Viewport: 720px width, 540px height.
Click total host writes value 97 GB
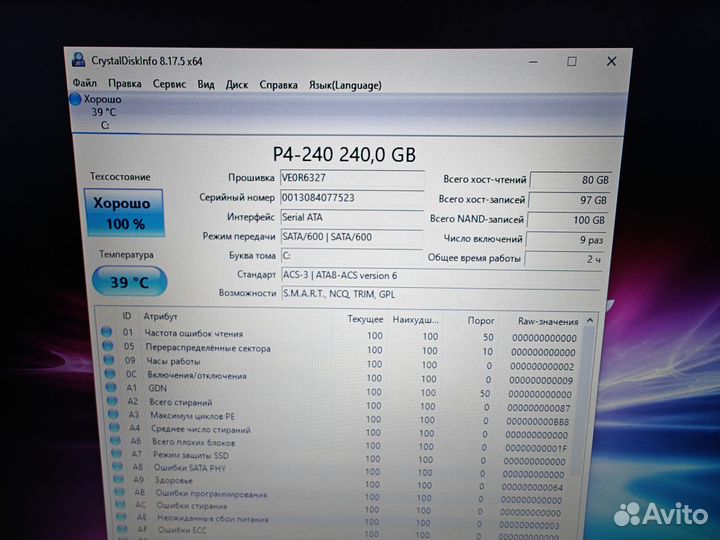[x=569, y=200]
